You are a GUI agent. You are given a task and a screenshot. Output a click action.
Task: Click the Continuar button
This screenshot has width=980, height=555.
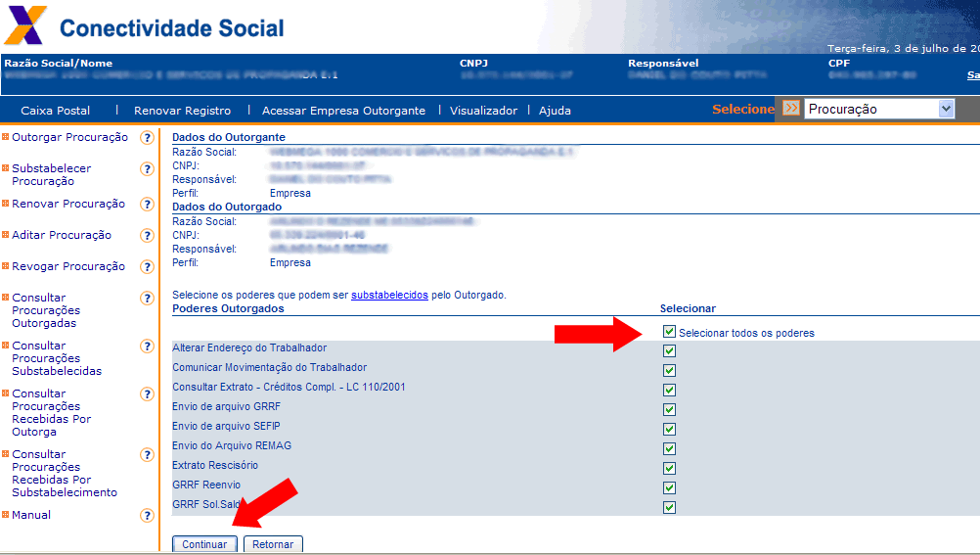click(x=204, y=544)
